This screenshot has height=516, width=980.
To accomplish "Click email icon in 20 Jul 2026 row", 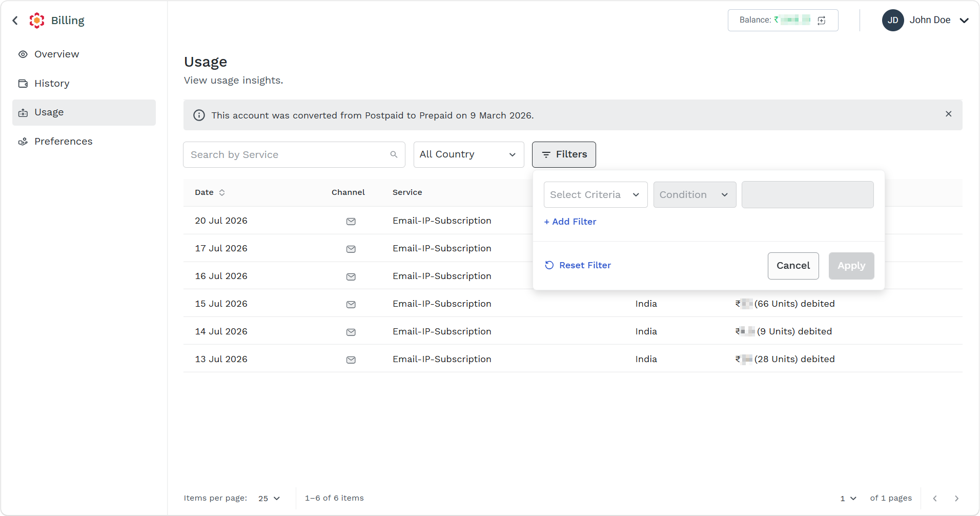I will (351, 222).
